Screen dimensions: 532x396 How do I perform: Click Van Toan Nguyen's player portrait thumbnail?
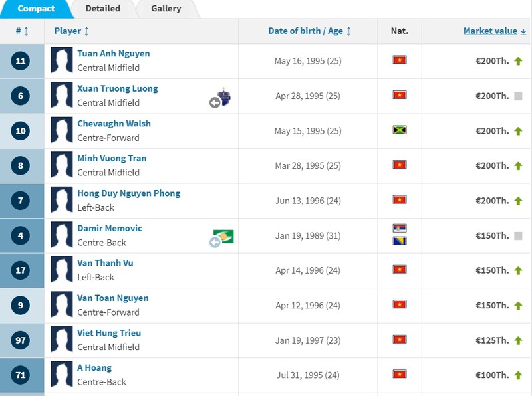[x=62, y=305]
